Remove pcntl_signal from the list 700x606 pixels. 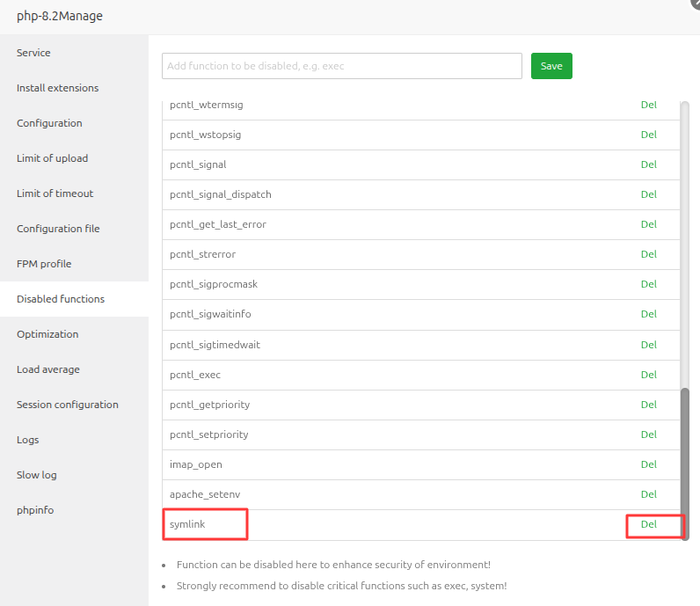pyautogui.click(x=648, y=164)
